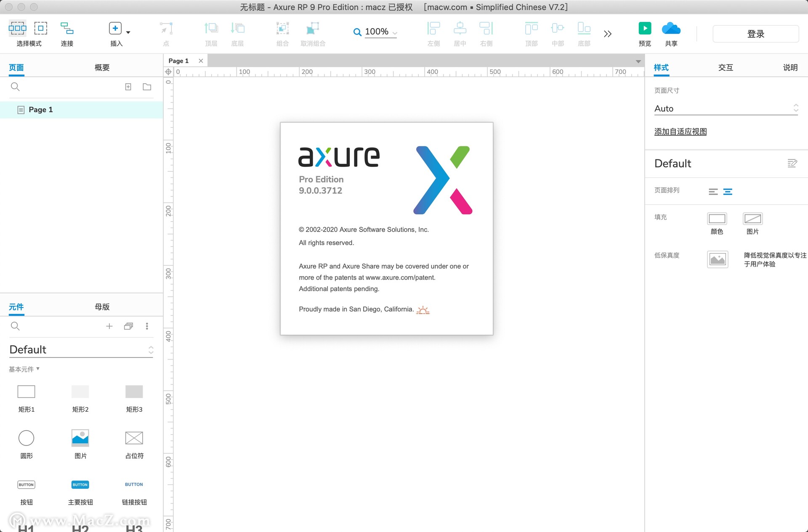Select the 占位符 placeholder widget
The height and width of the screenshot is (532, 808).
click(134, 444)
